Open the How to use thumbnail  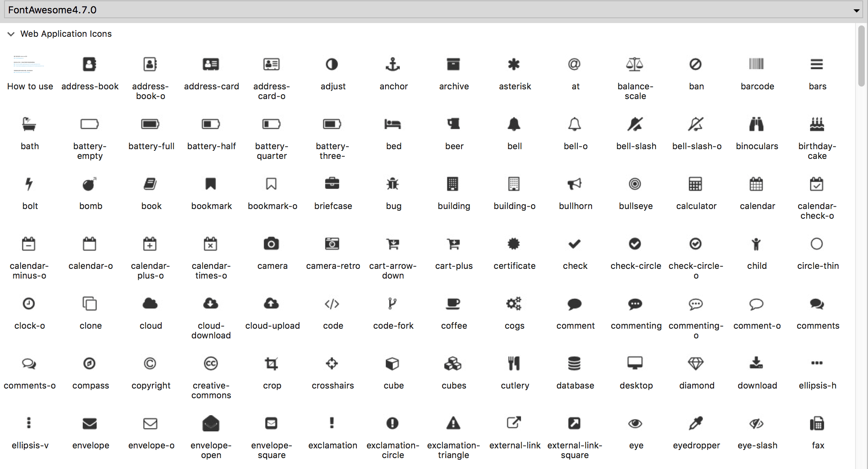click(x=29, y=64)
